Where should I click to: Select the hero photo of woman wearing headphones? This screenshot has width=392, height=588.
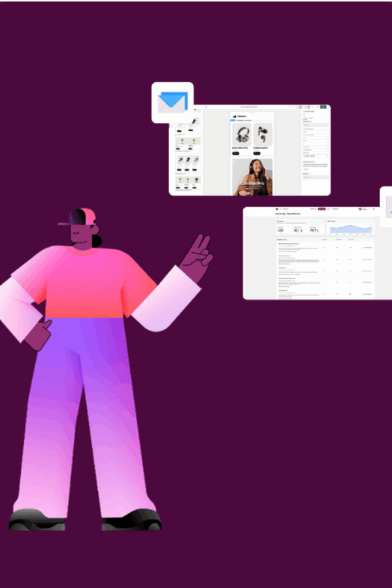252,177
